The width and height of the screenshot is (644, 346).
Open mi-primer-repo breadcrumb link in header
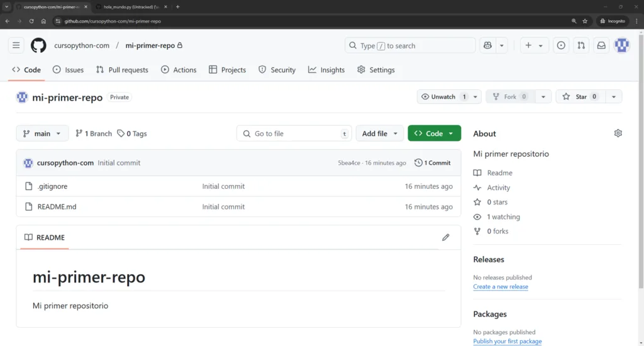tap(150, 45)
